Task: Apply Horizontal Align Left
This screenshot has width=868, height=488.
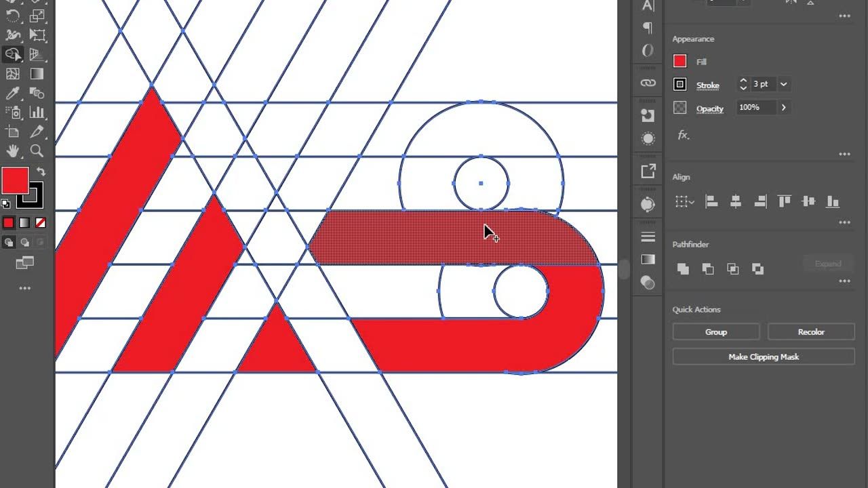Action: pos(711,201)
